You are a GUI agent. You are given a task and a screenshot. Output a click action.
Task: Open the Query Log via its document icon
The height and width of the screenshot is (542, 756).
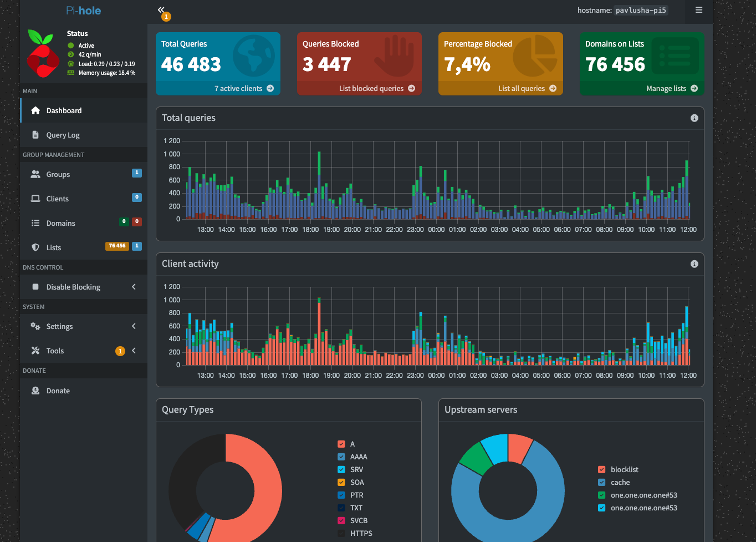pyautogui.click(x=36, y=135)
